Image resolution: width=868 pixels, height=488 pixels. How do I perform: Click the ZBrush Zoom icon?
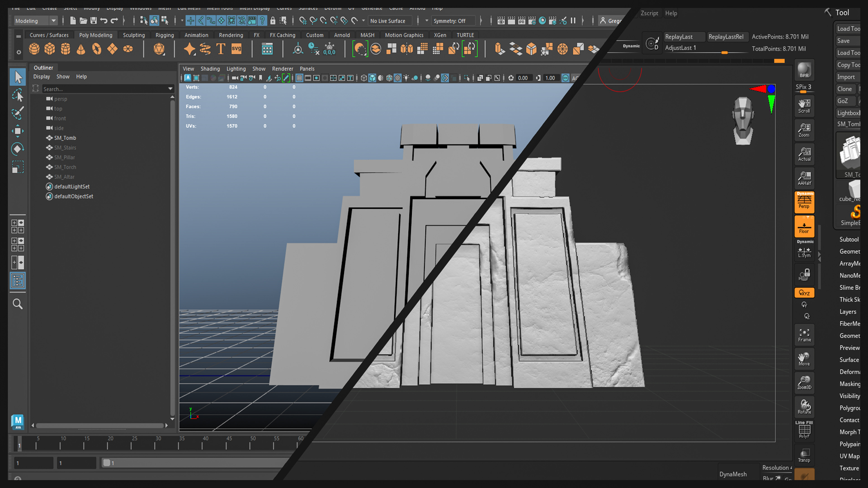804,130
